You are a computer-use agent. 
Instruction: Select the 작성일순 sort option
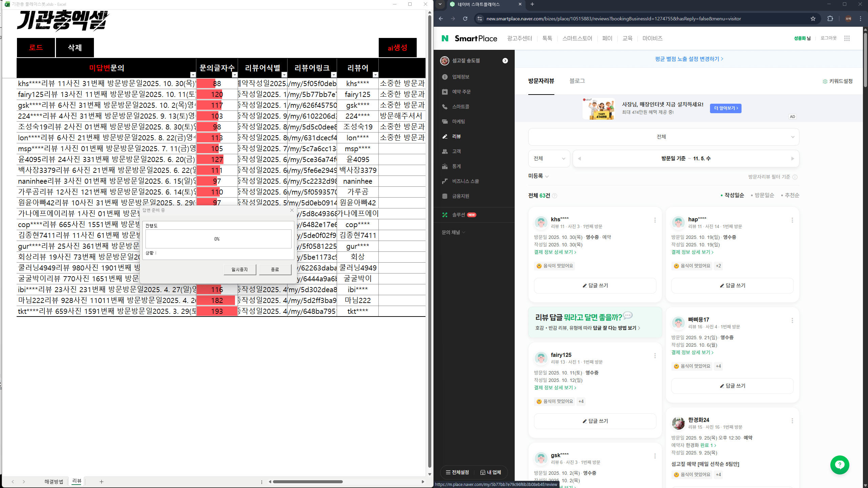click(x=734, y=195)
